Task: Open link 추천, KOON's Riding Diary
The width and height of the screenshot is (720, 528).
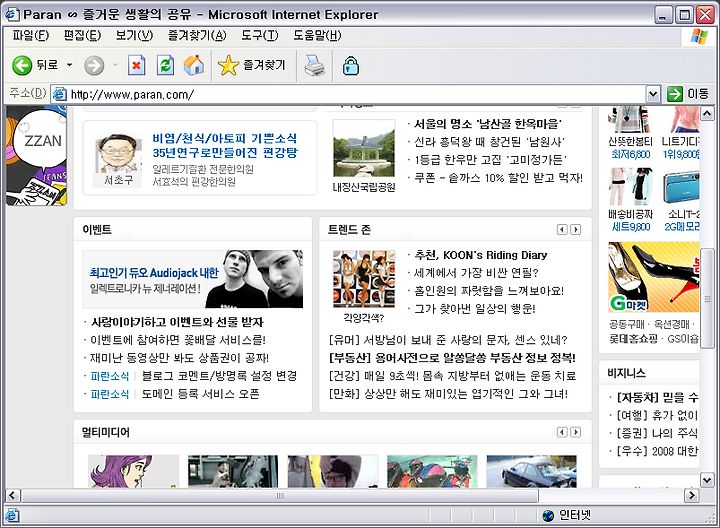Action: pyautogui.click(x=481, y=255)
